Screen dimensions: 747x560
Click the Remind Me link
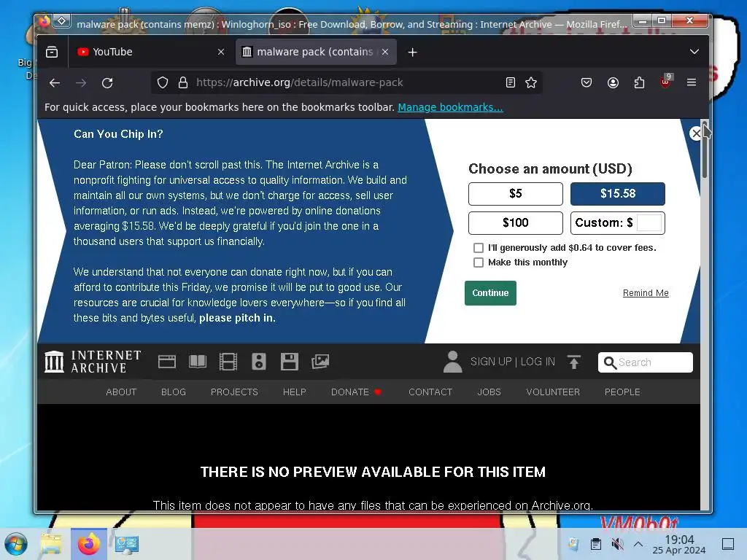(x=646, y=293)
